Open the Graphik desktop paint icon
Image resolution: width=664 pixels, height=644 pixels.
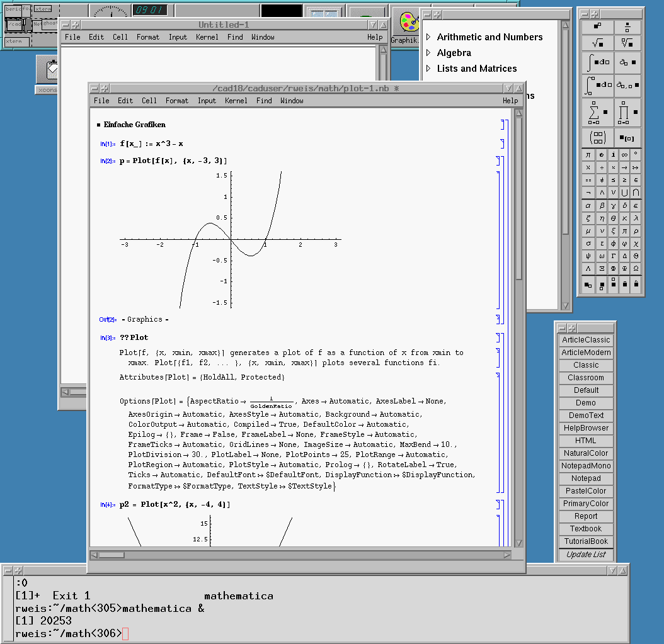click(409, 22)
